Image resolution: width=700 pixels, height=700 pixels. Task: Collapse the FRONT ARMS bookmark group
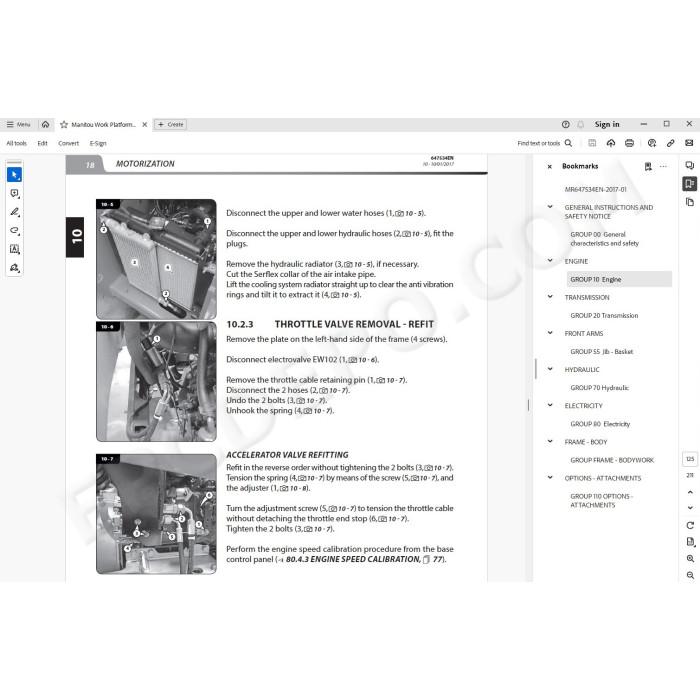click(550, 333)
